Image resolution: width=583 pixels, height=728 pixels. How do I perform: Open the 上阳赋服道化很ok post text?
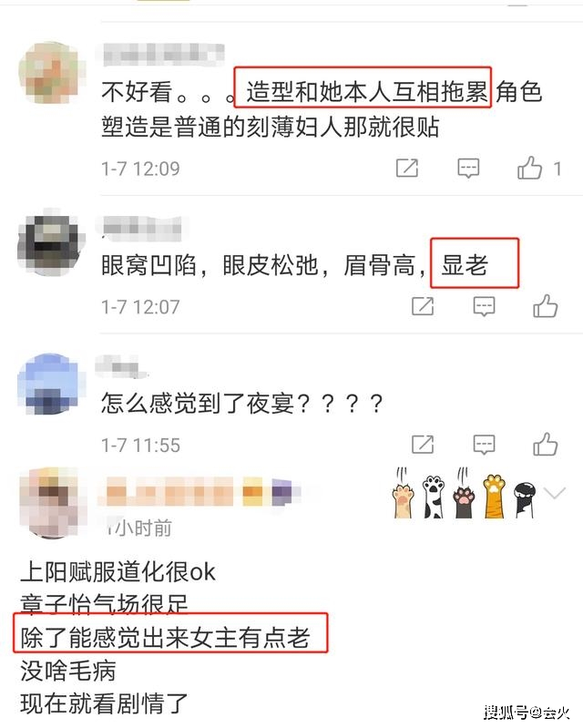pyautogui.click(x=118, y=571)
